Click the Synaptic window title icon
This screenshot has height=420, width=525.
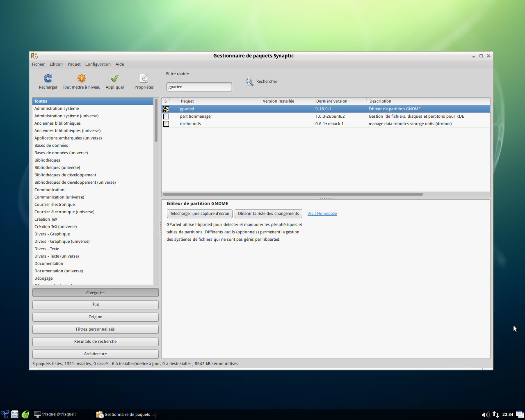pos(34,56)
